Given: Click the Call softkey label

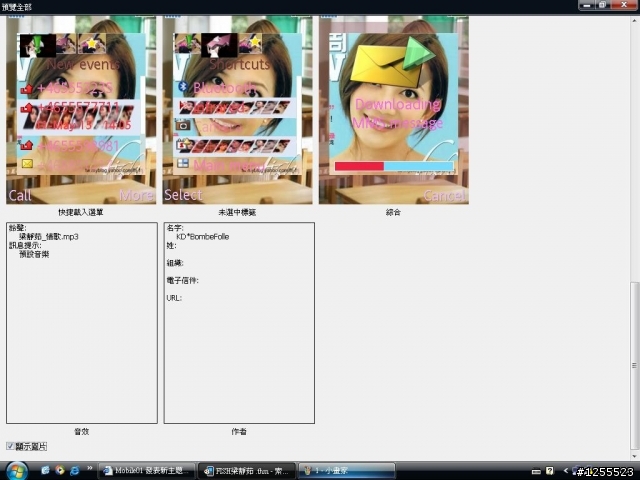Looking at the screenshot, I should [x=20, y=196].
